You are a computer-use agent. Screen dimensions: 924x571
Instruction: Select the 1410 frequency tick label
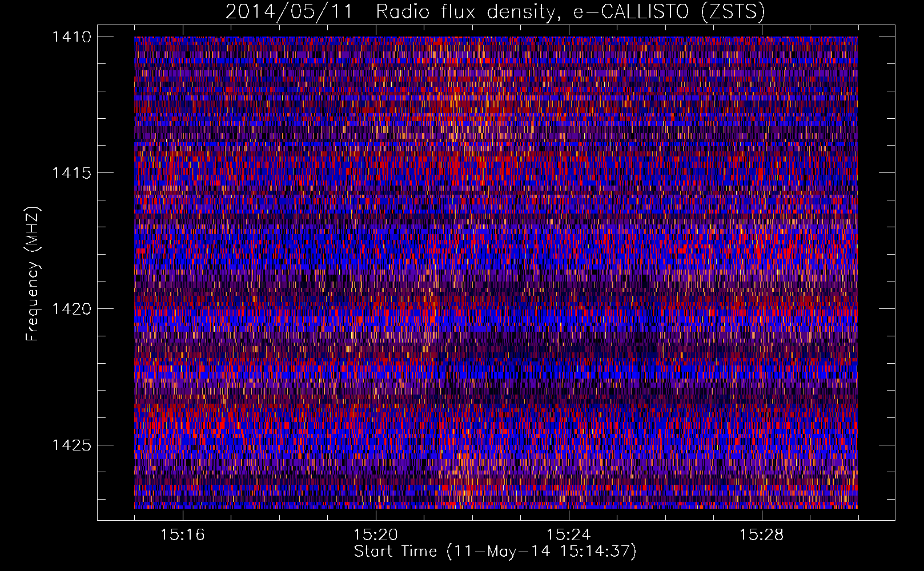click(71, 37)
